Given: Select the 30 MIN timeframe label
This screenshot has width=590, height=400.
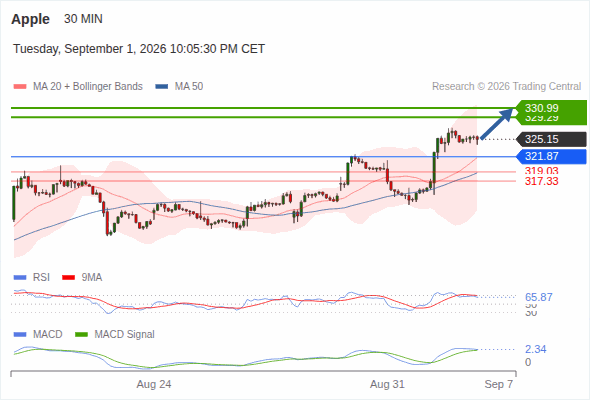Looking at the screenshot, I should point(83,19).
